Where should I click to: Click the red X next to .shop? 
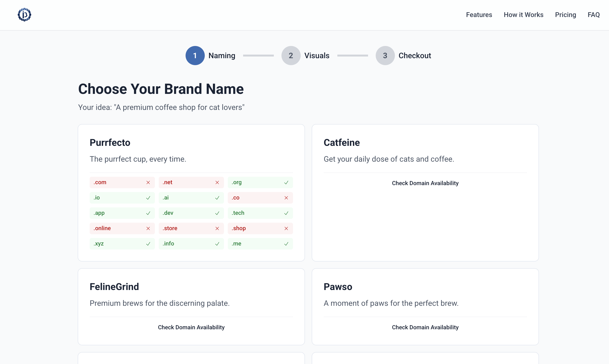(x=286, y=228)
